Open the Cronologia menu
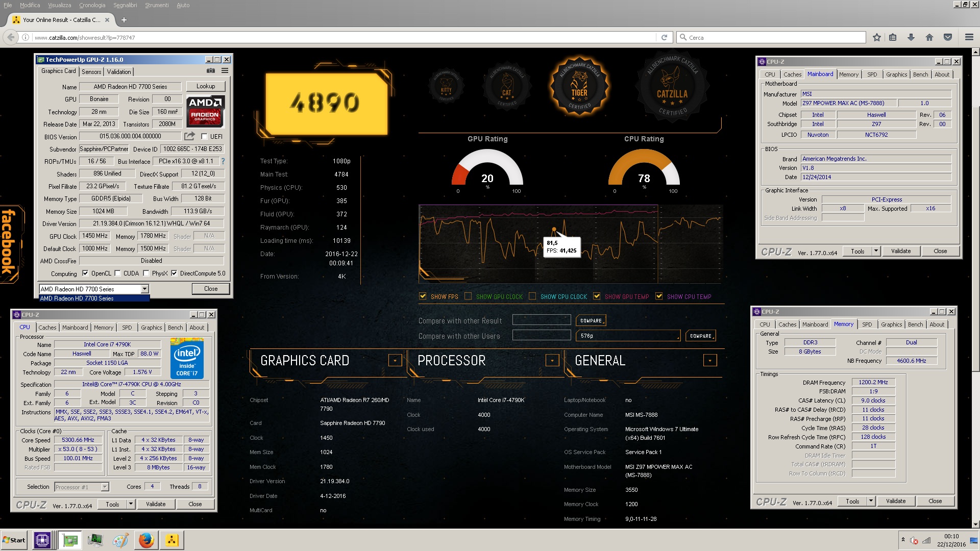 click(92, 5)
